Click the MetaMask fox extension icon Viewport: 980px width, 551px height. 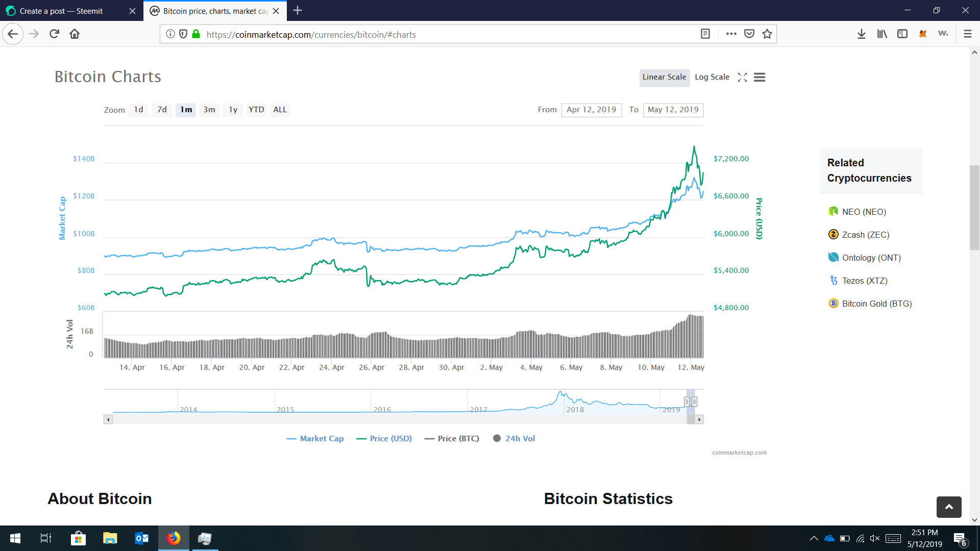tap(922, 34)
